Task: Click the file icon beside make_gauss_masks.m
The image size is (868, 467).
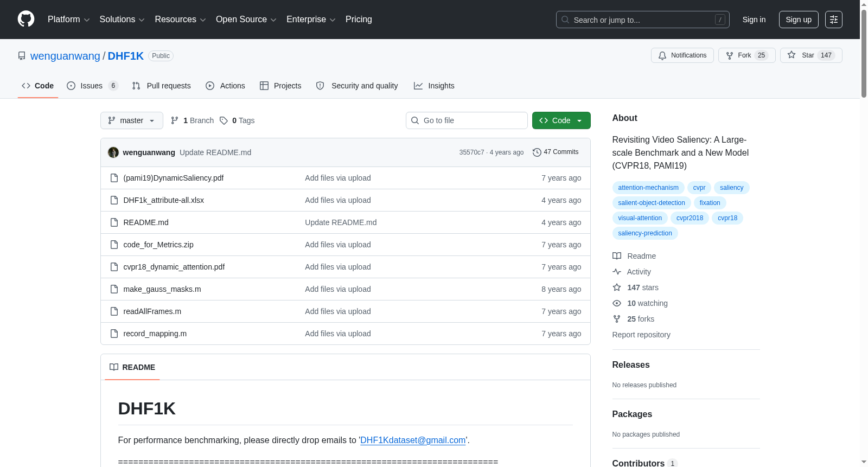Action: click(x=114, y=289)
